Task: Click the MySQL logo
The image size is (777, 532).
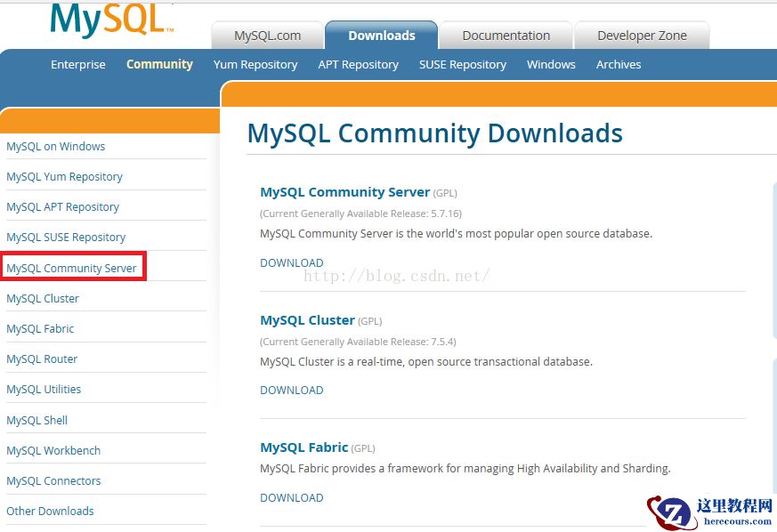Action: point(112,20)
